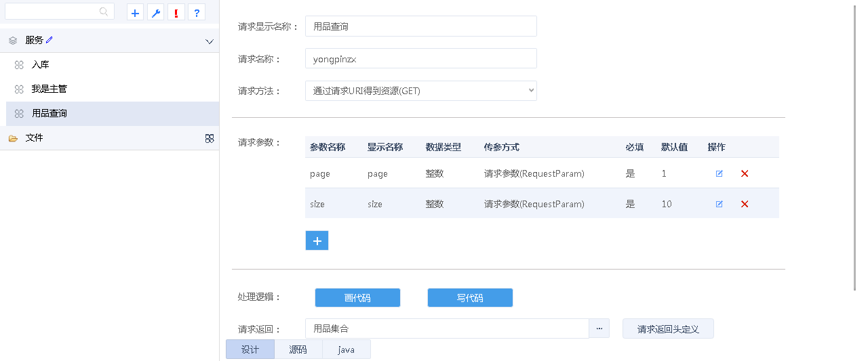Add a new request parameter with plus button
The width and height of the screenshot is (868, 361).
[x=317, y=240]
